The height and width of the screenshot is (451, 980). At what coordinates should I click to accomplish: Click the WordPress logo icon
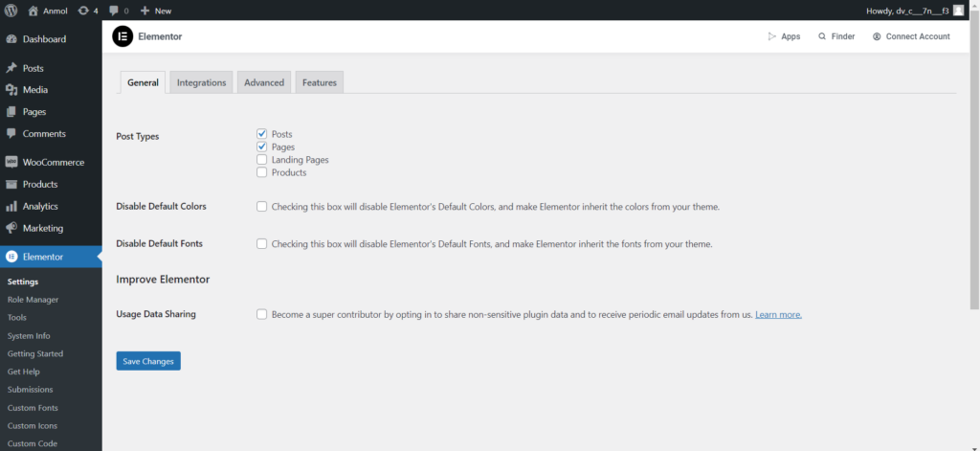click(x=11, y=11)
